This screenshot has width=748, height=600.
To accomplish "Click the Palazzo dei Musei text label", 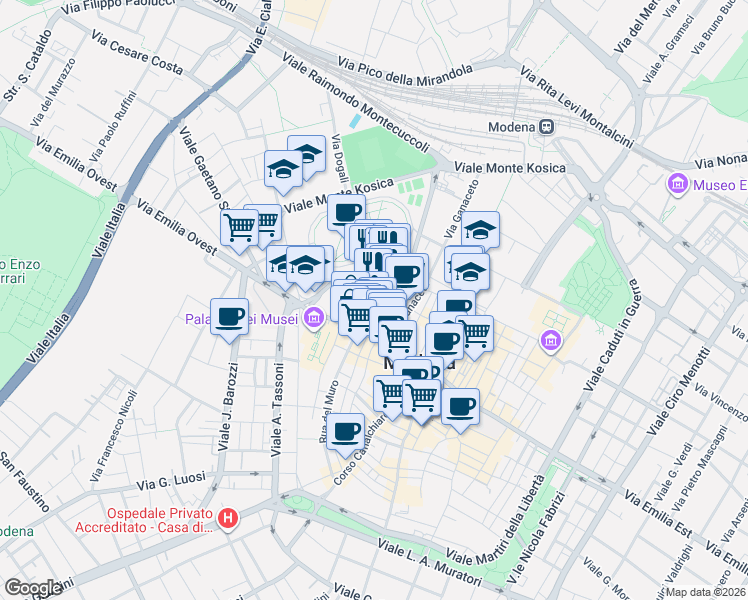I will 240,319.
